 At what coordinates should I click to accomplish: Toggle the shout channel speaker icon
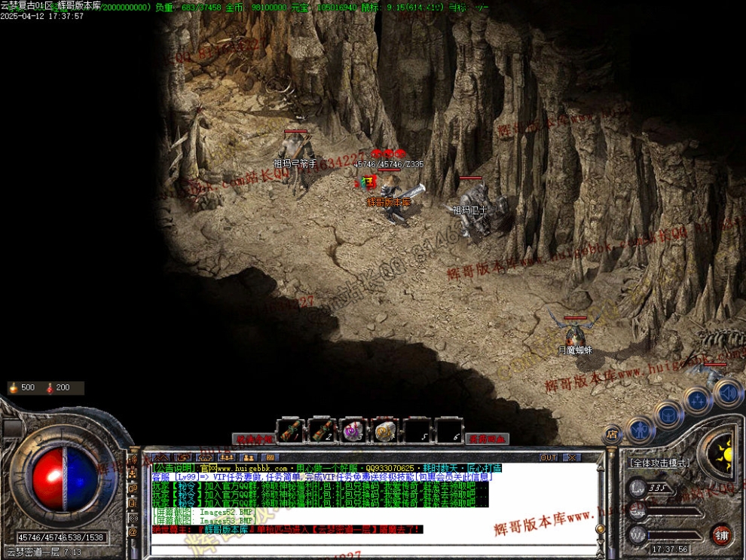pos(133,460)
